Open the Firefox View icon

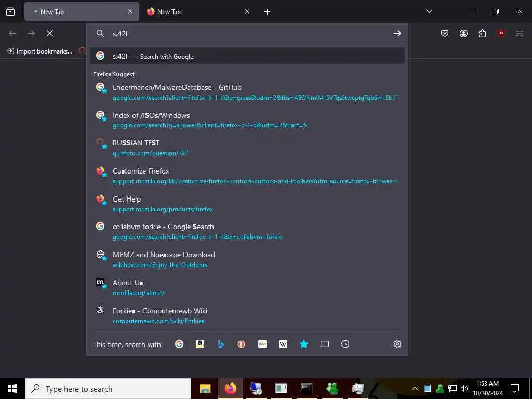(10, 11)
